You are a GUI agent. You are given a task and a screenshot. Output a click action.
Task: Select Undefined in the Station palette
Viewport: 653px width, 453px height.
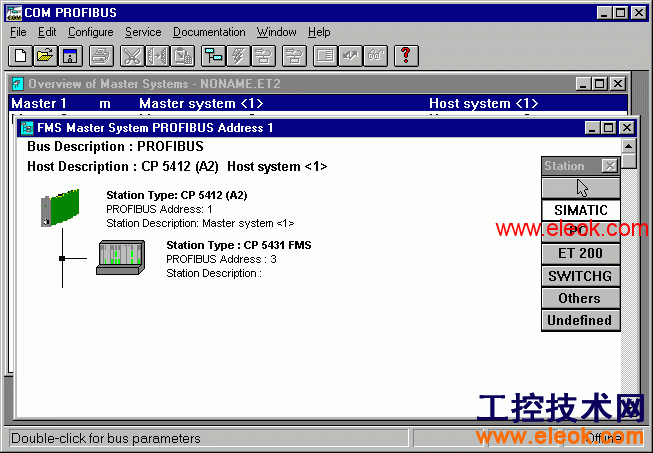pos(581,320)
